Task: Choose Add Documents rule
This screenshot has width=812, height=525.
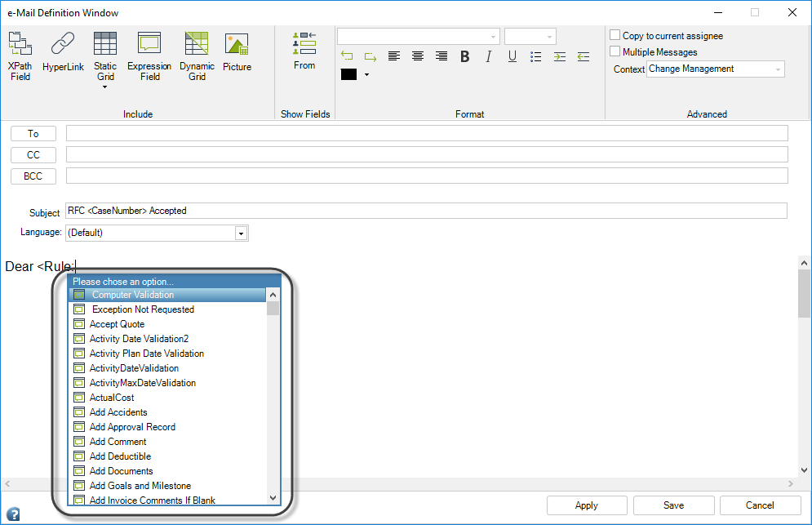Action: (167, 471)
